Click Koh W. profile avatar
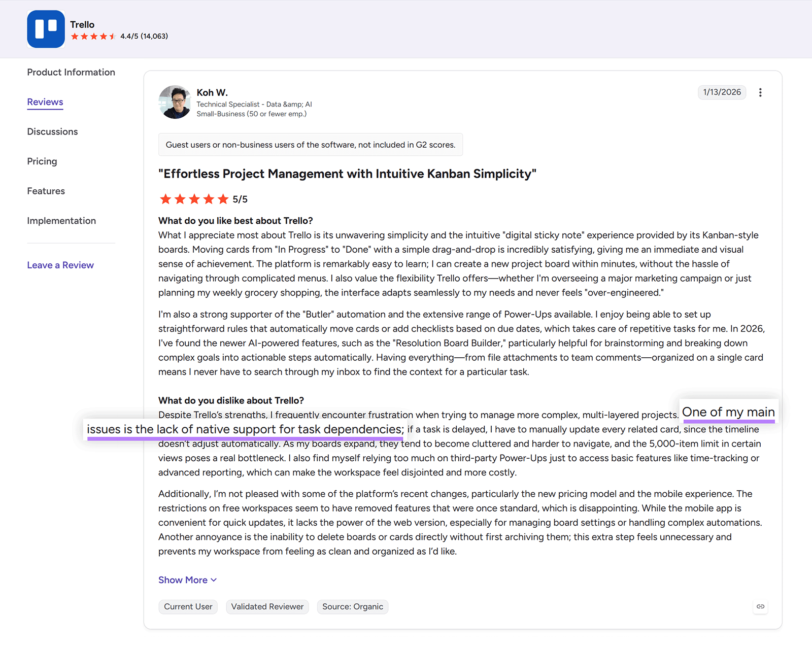The height and width of the screenshot is (648, 812). 175,102
